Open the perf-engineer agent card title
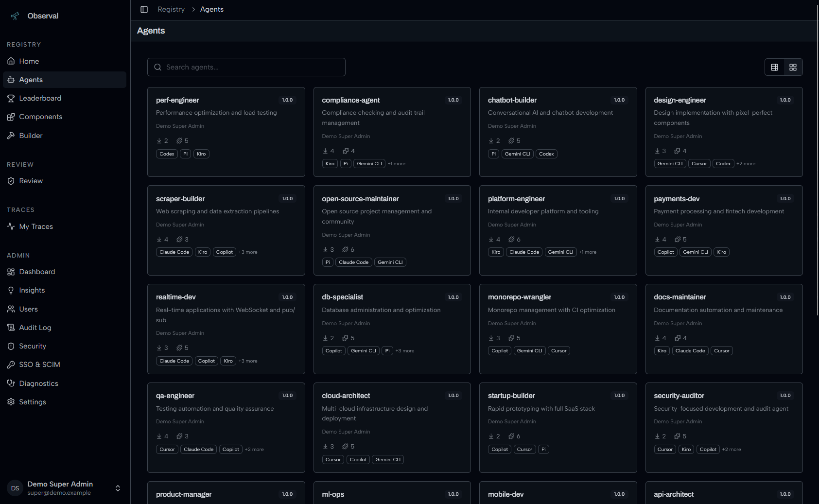Screen dimensions: 819x504 [x=177, y=100]
